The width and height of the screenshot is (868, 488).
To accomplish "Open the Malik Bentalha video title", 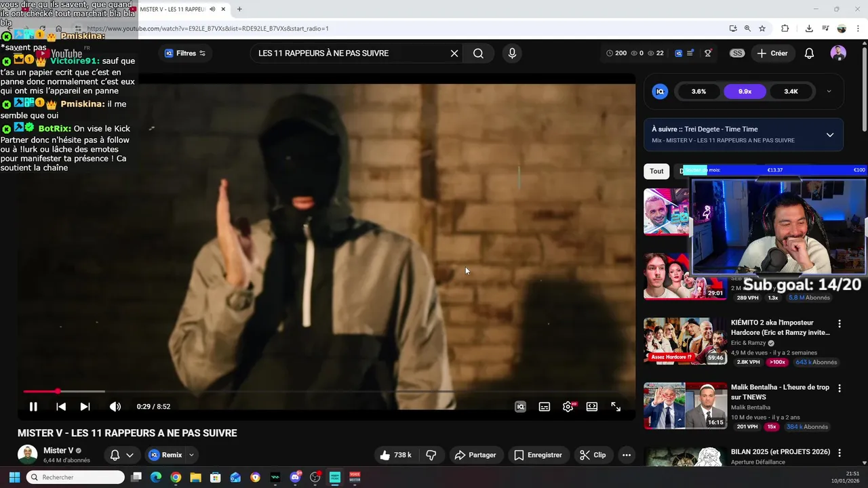I will [780, 392].
